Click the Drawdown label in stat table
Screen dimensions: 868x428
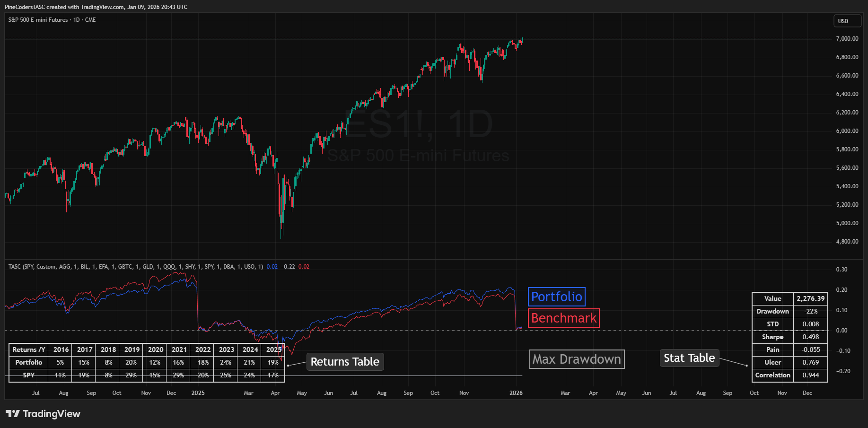pos(773,311)
